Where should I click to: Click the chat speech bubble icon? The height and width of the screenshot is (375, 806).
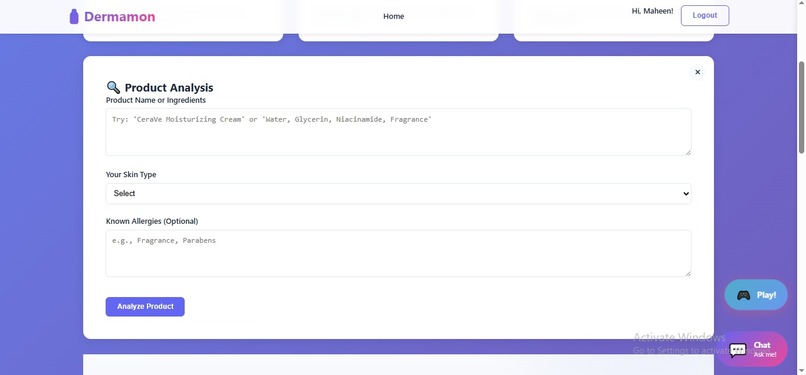pyautogui.click(x=738, y=350)
